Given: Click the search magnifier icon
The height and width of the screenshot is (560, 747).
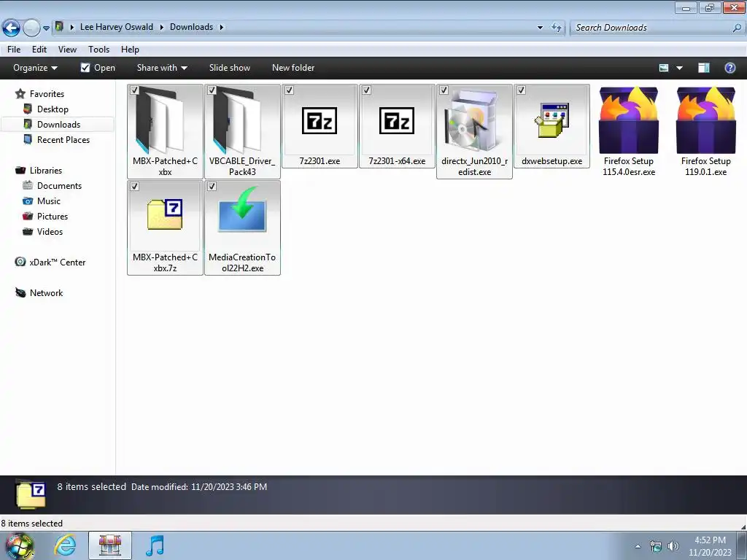Looking at the screenshot, I should [x=737, y=28].
